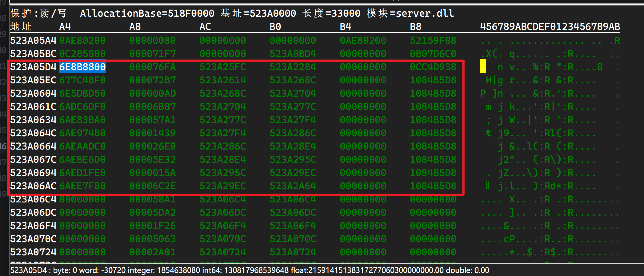Image resolution: width=644 pixels, height=276 pixels.
Task: Select hex value 52159F08 in first row
Action: 433,40
